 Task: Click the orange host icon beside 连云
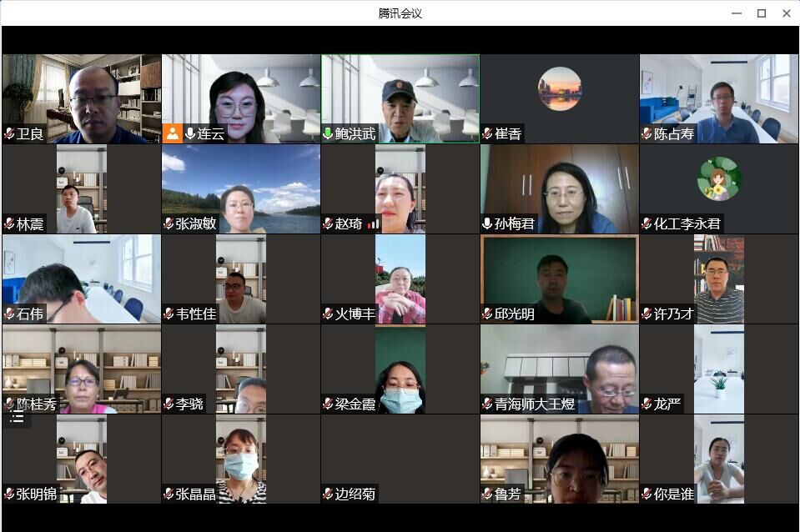click(173, 133)
